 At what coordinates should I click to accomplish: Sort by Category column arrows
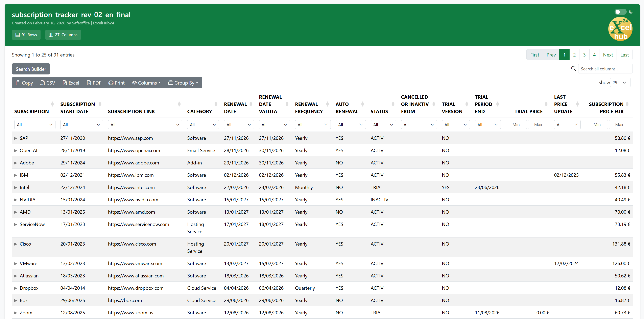click(x=216, y=104)
